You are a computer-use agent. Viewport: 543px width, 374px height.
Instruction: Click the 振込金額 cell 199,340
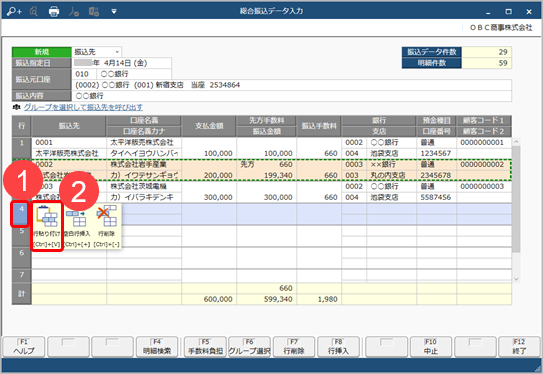[x=266, y=175]
